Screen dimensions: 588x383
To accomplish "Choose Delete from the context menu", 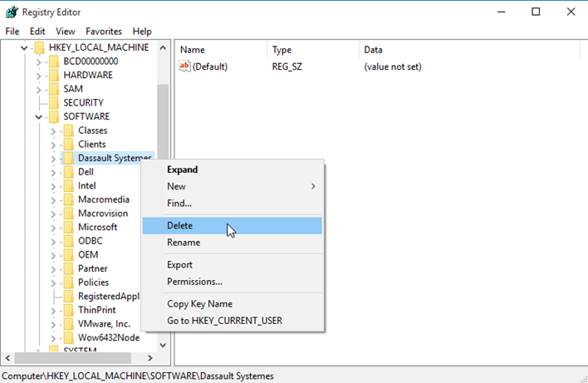I will pyautogui.click(x=232, y=225).
